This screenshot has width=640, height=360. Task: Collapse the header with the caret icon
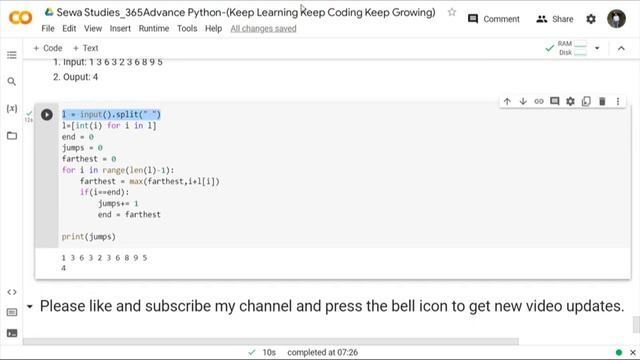(621, 48)
